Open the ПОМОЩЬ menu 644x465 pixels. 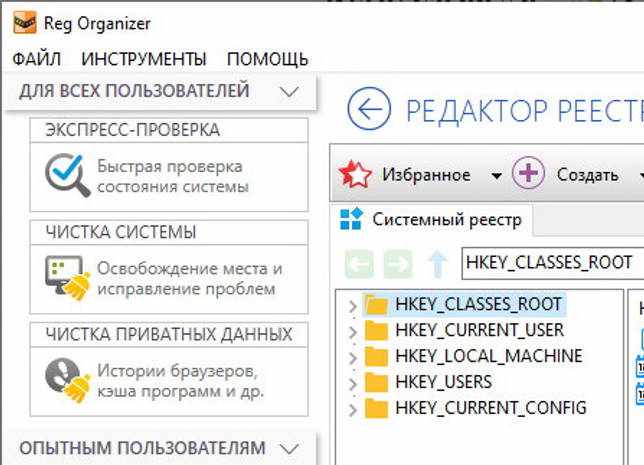[x=268, y=59]
